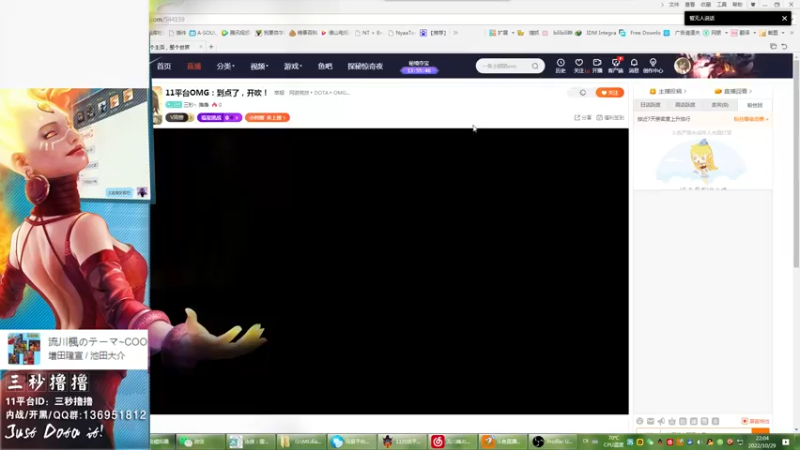Open the 直播回看 replay link
The width and height of the screenshot is (800, 450).
(733, 91)
